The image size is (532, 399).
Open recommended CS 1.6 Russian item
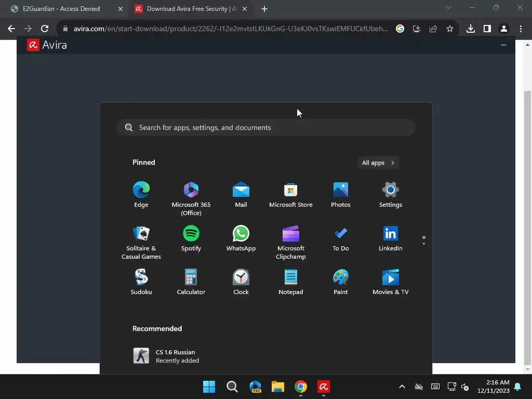click(166, 356)
